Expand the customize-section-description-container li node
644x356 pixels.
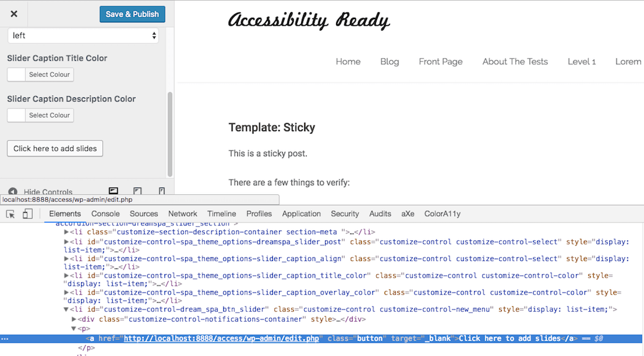point(66,232)
